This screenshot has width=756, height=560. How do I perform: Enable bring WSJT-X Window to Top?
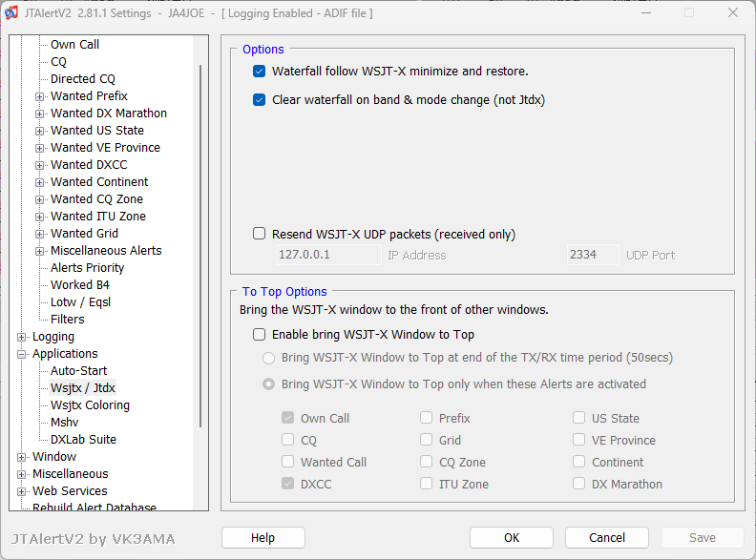click(259, 335)
